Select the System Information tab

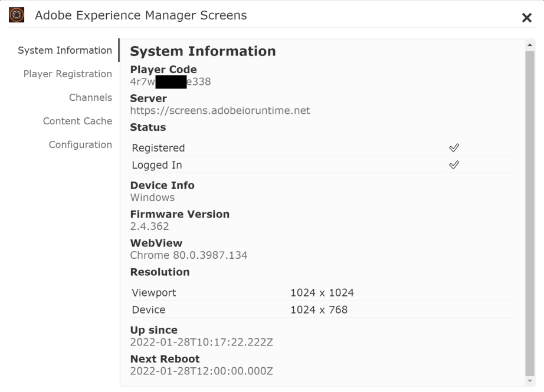tap(65, 51)
